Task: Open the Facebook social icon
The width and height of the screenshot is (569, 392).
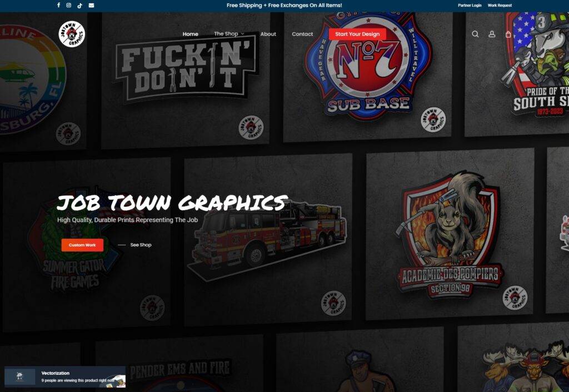Action: (58, 6)
